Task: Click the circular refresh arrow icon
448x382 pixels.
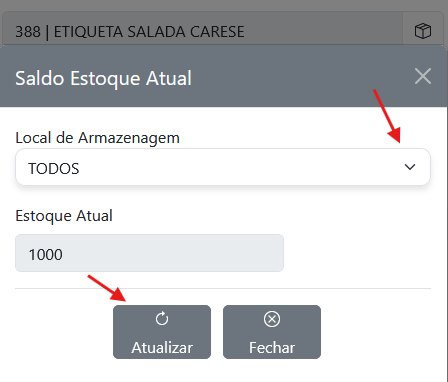Action: click(162, 319)
